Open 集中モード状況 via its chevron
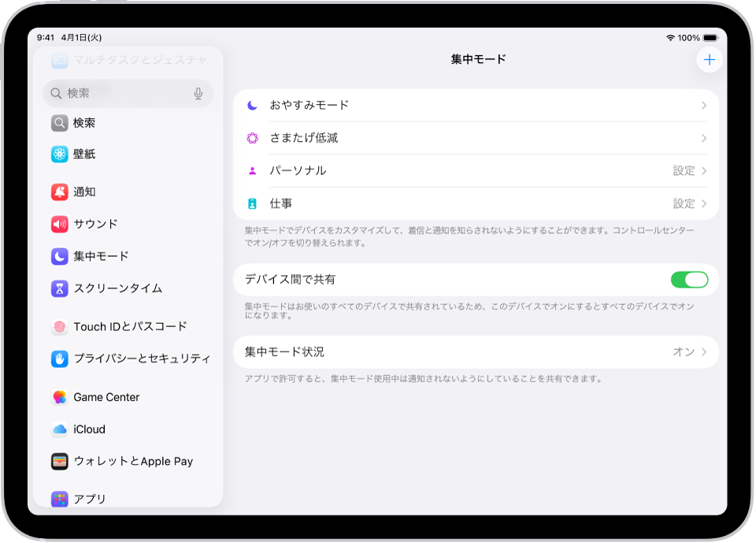 pyautogui.click(x=705, y=352)
